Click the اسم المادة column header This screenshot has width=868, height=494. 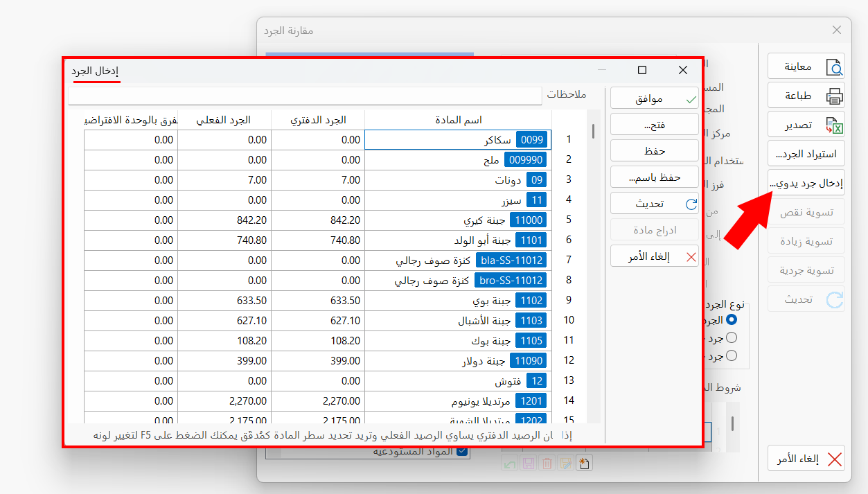pos(458,120)
